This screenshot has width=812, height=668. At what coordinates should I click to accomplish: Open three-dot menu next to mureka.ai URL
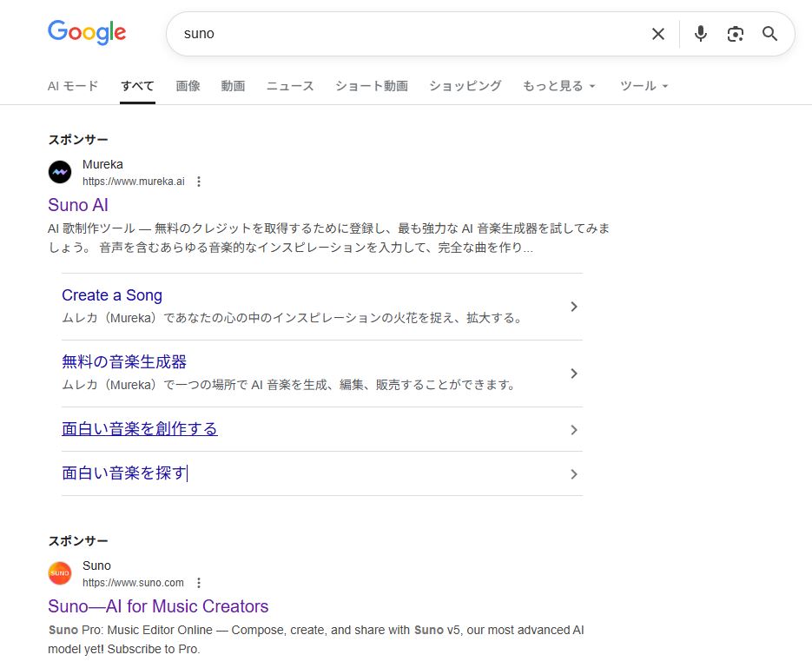199,182
